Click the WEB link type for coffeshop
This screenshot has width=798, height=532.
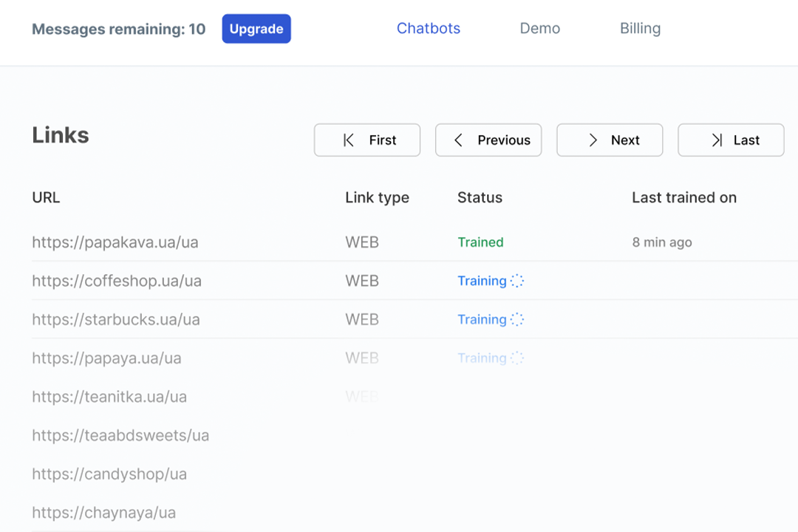point(362,281)
